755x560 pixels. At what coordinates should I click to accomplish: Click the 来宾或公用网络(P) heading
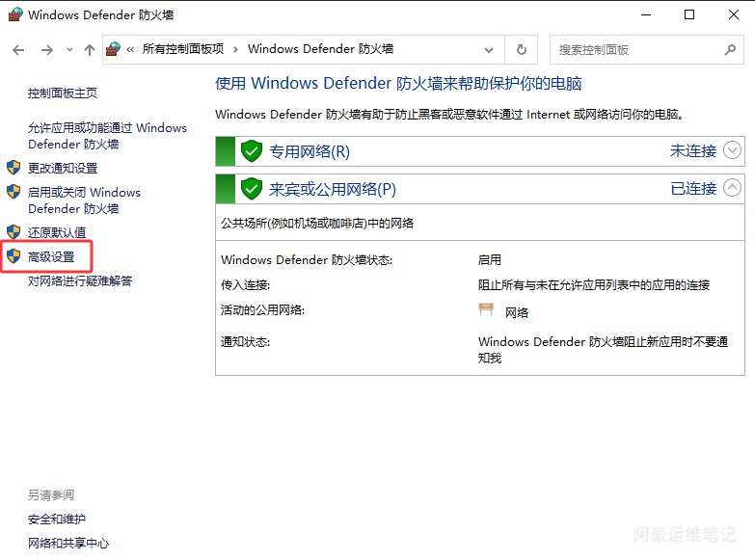(333, 189)
